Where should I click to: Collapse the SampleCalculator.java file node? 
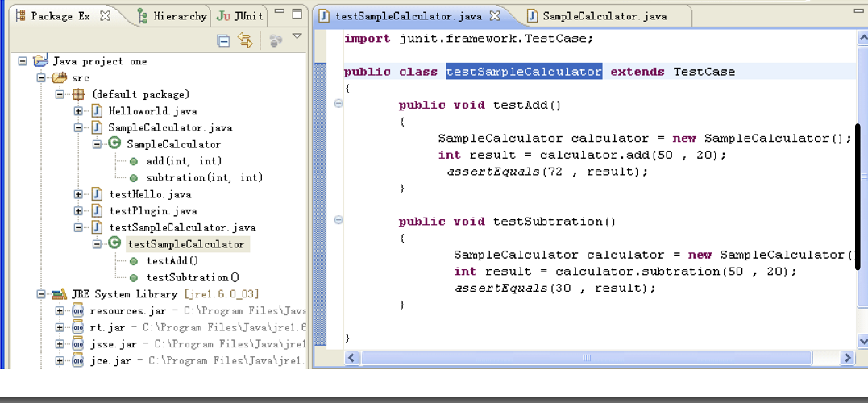coord(78,128)
